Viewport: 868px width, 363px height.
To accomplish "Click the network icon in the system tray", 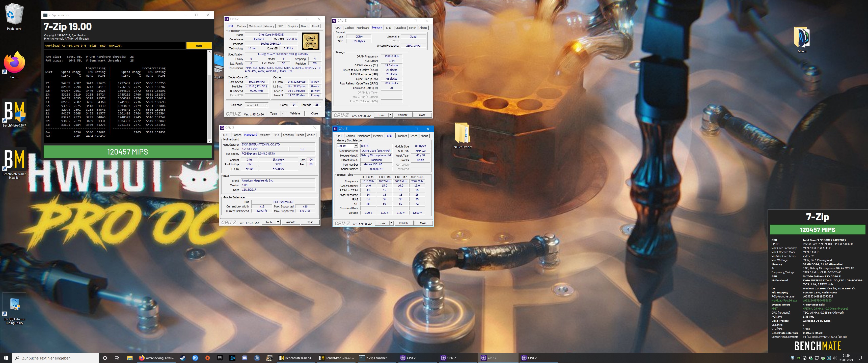I will point(817,358).
